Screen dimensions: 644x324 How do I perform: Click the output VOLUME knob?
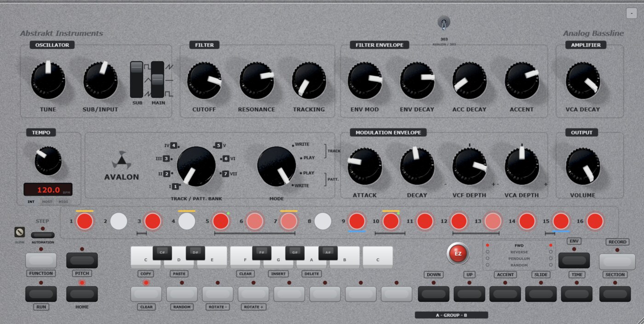(x=583, y=166)
